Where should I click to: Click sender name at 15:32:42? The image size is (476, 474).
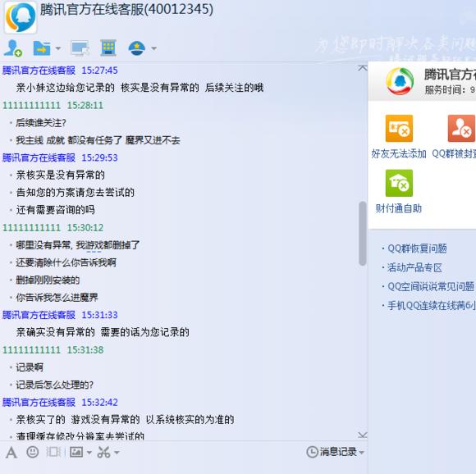39,403
